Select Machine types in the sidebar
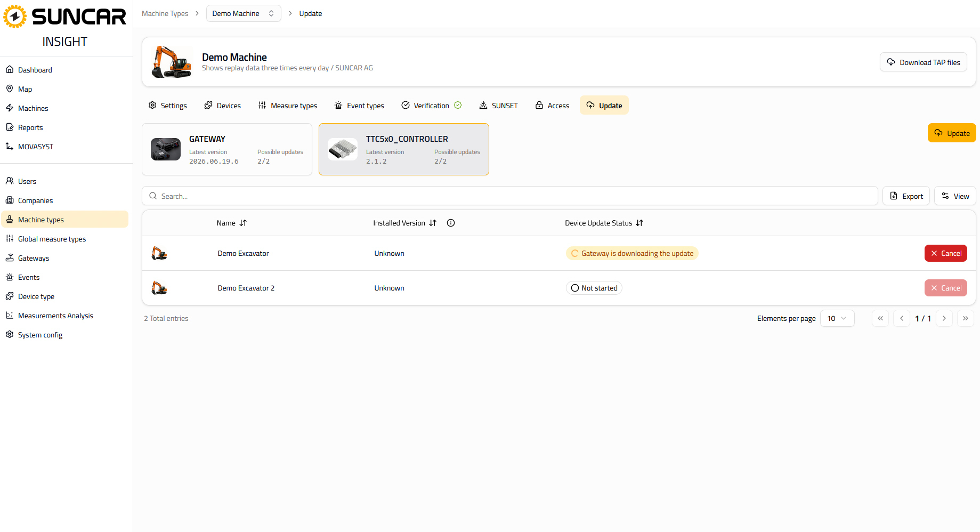This screenshot has width=980, height=532. click(64, 220)
